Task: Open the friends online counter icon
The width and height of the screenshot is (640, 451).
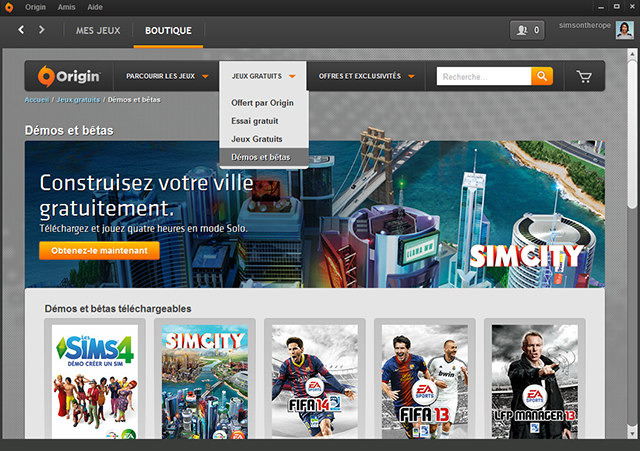Action: coord(527,30)
